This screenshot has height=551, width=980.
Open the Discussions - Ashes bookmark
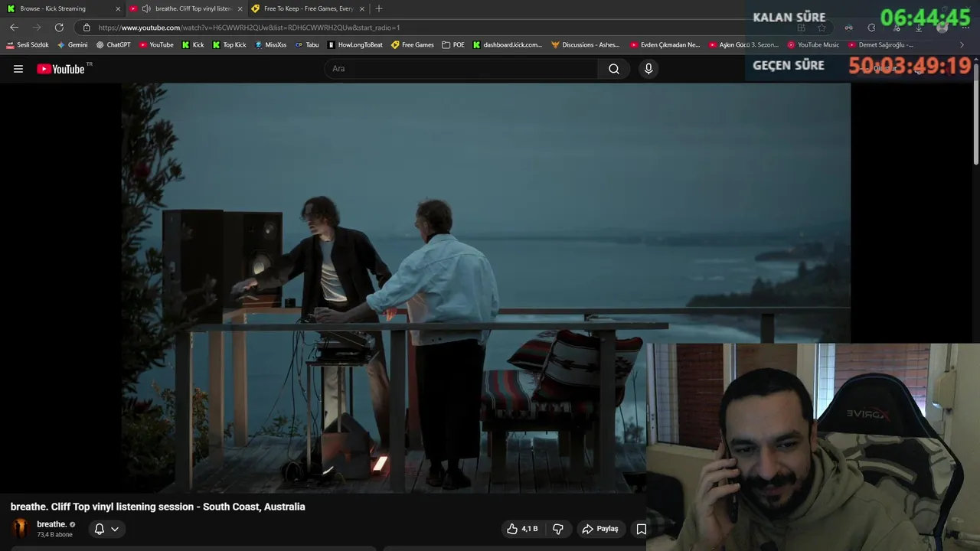click(586, 44)
